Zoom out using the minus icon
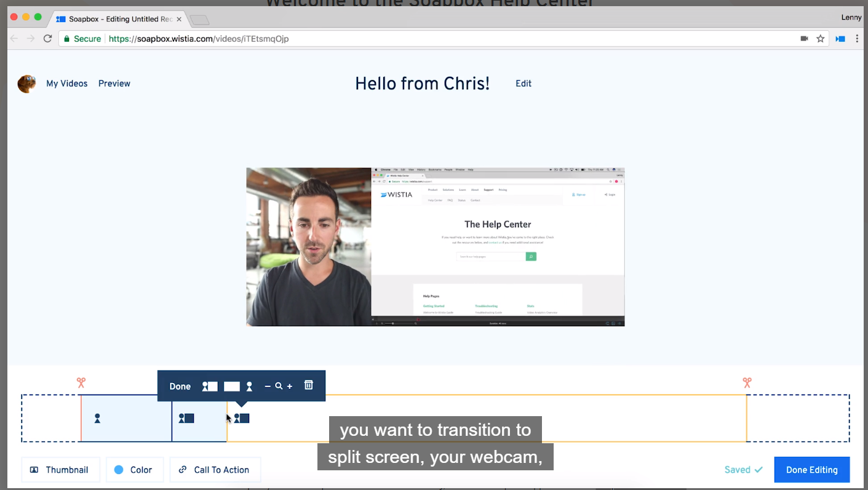Image resolution: width=868 pixels, height=490 pixels. coord(268,387)
